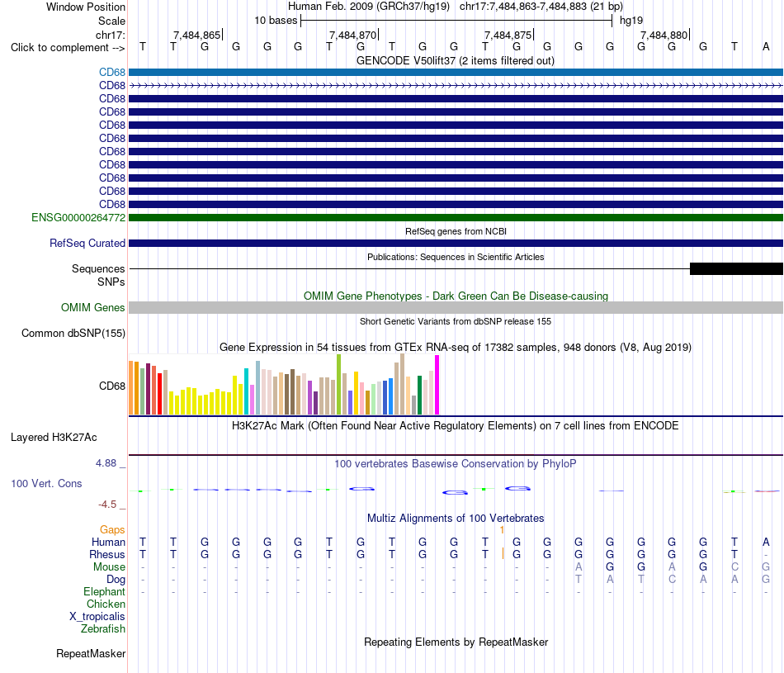Click the "Layered H3K27Ac" track label
This screenshot has width=784, height=673.
click(54, 438)
